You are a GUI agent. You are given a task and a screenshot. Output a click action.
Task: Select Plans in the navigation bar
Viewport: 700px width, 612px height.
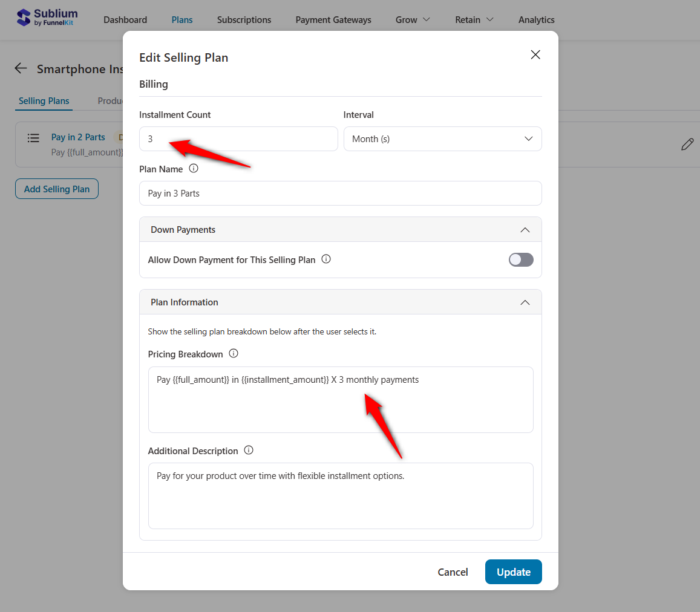click(x=182, y=19)
